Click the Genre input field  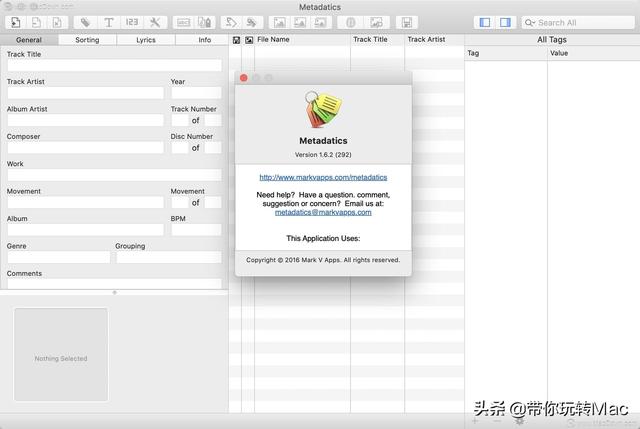[x=59, y=257]
